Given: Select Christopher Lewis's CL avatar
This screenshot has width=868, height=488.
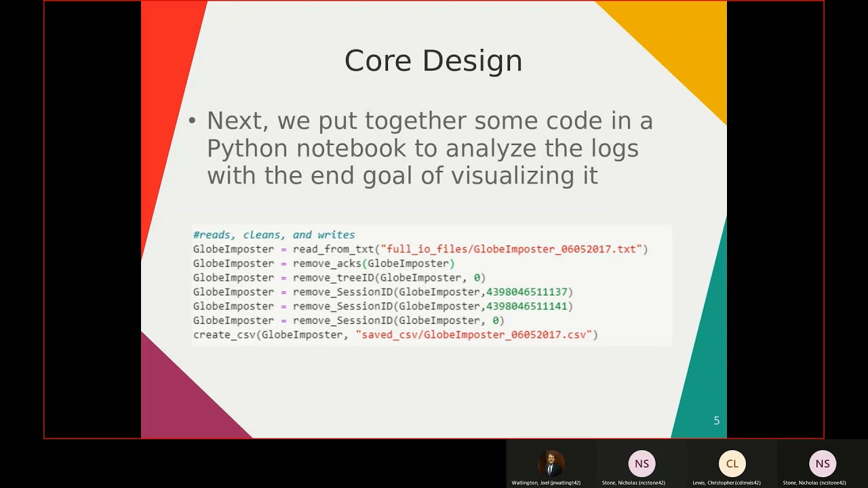Looking at the screenshot, I should [x=732, y=464].
